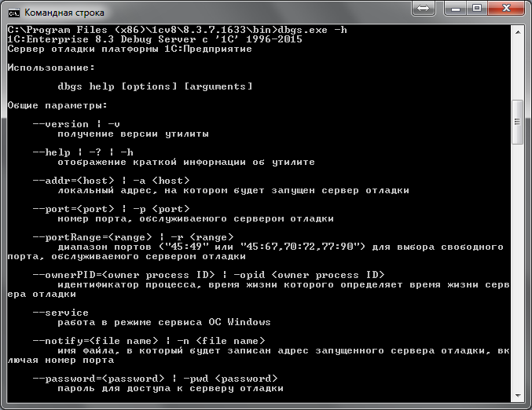This screenshot has height=410, width=532.
Task: Click the continuation line порта, обслуживаемого сервером отладки
Action: click(127, 256)
